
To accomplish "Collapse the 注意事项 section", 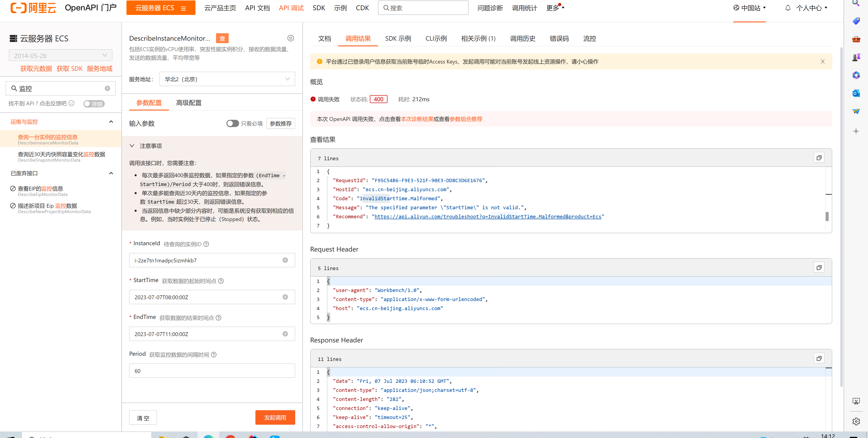I will (132, 146).
